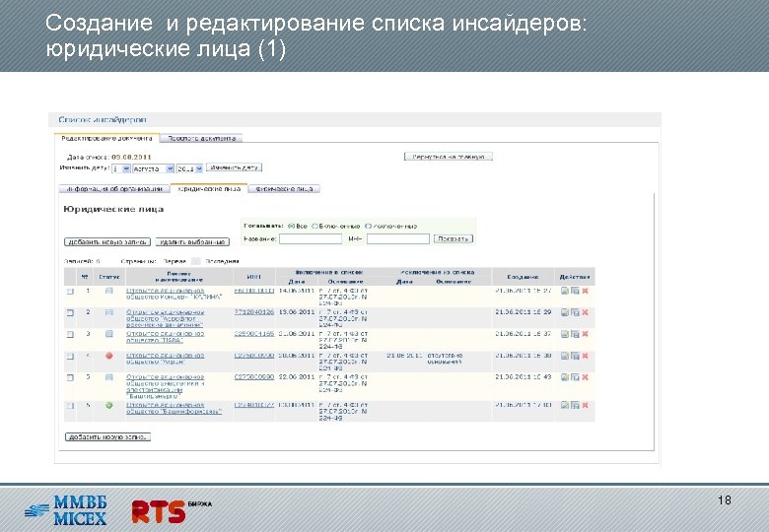
Task: Click upper 'Добавить новую запись' button
Action: (107, 242)
